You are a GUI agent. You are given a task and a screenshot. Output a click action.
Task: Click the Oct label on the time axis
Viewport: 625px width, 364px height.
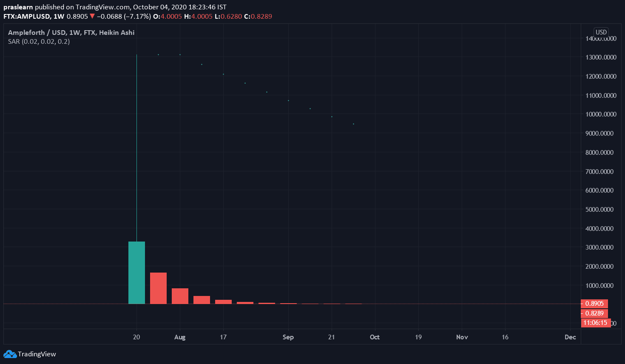375,337
